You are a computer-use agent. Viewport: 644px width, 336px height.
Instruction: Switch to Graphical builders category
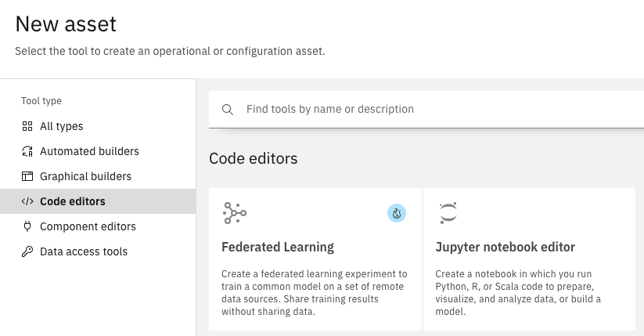(x=85, y=176)
